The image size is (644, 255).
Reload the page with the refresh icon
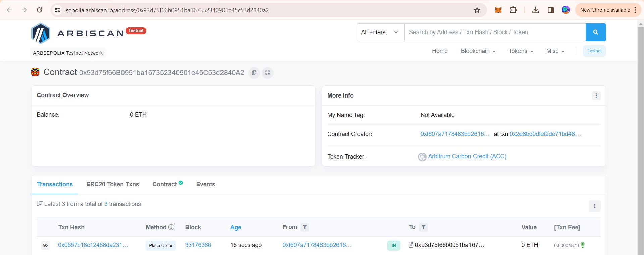[39, 10]
